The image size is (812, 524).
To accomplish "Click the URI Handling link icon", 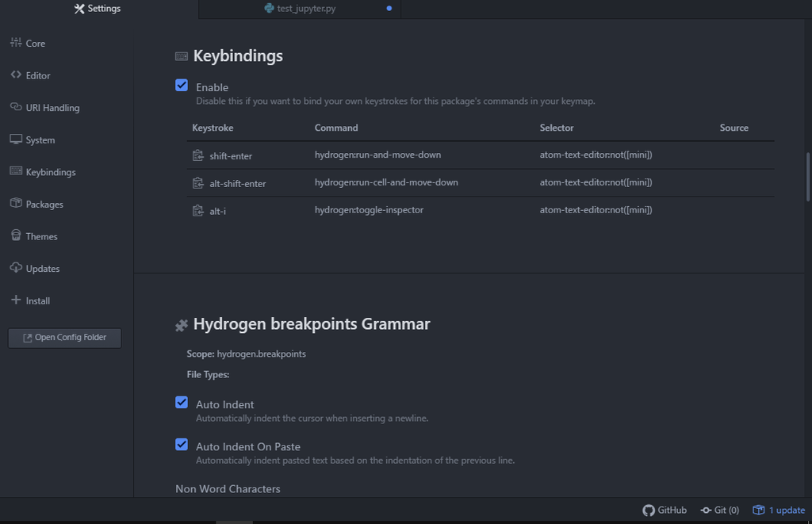I will (x=16, y=107).
